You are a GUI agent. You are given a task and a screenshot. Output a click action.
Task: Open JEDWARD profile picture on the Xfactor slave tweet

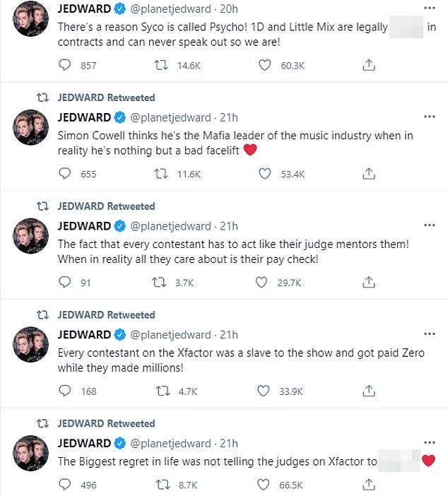[x=31, y=345]
